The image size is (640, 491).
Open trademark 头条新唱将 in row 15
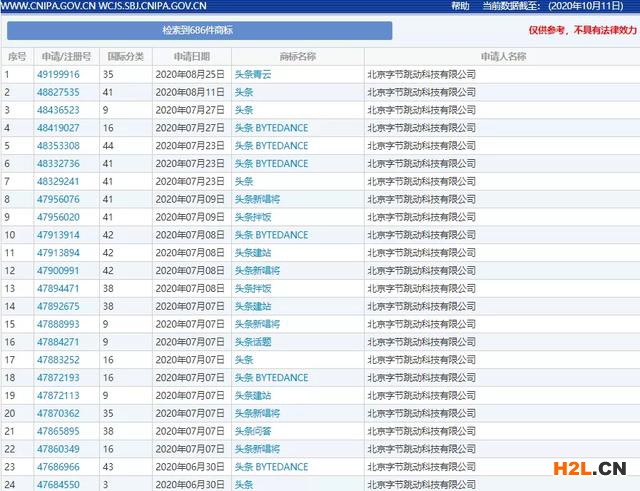click(x=257, y=324)
